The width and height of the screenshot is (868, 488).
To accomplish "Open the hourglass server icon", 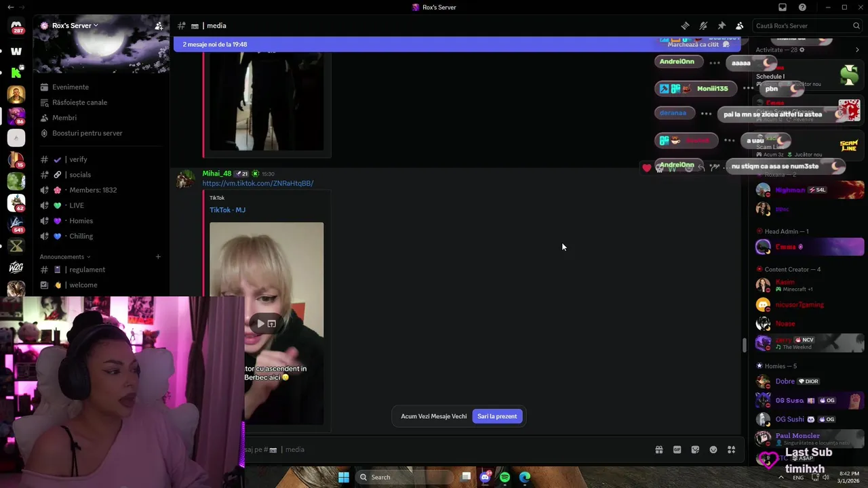I will (16, 246).
